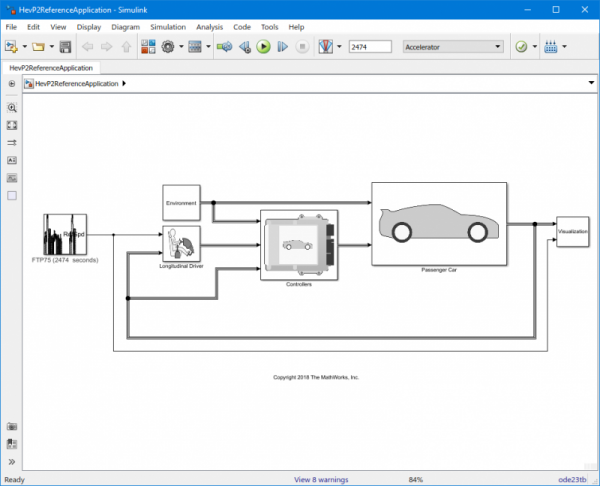Click the simulation stop time field

click(369, 46)
